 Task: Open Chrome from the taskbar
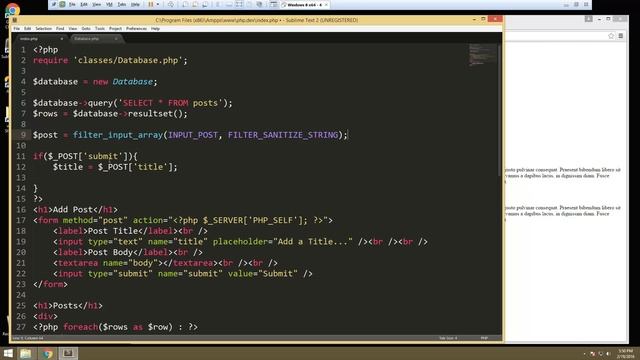click(x=47, y=353)
